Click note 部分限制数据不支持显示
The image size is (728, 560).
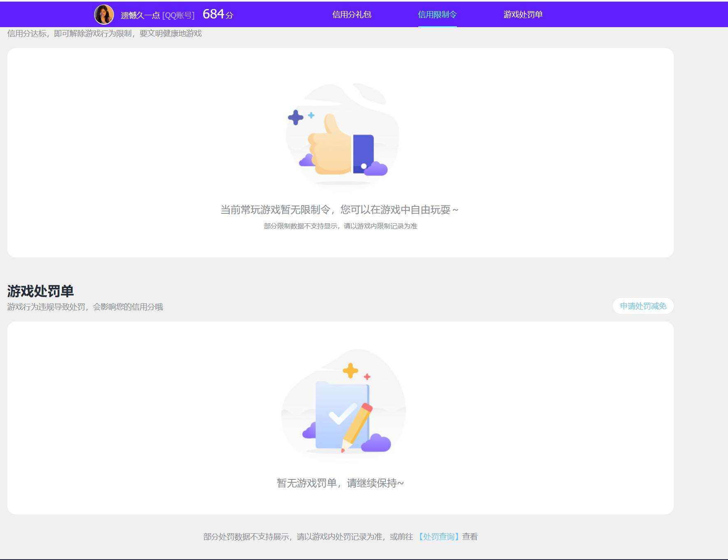pos(300,226)
